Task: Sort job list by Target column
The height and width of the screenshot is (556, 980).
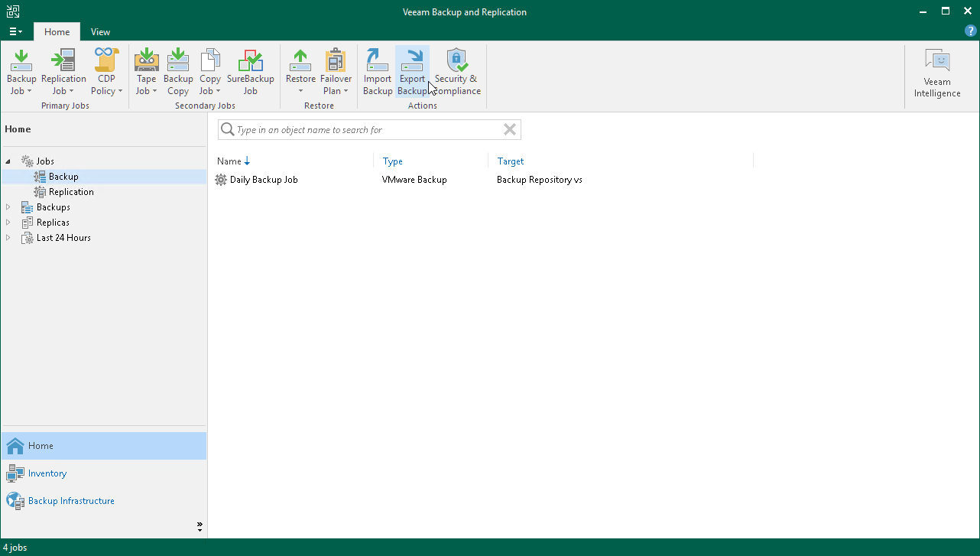Action: pyautogui.click(x=511, y=161)
